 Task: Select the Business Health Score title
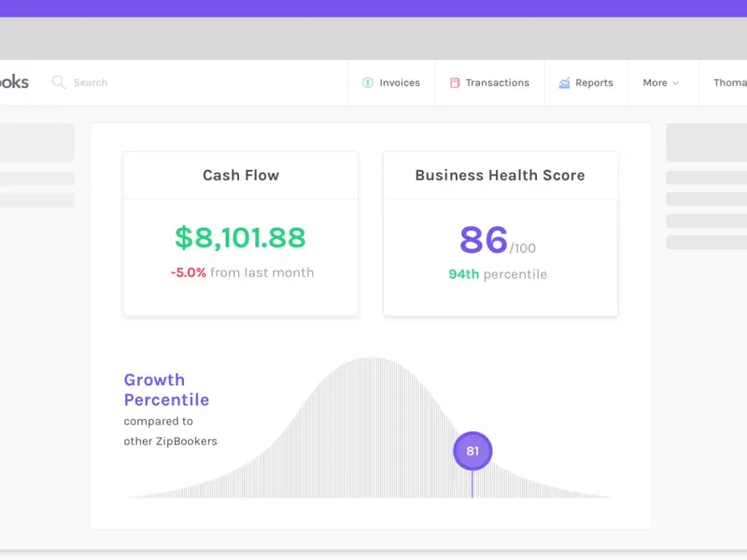(x=500, y=175)
